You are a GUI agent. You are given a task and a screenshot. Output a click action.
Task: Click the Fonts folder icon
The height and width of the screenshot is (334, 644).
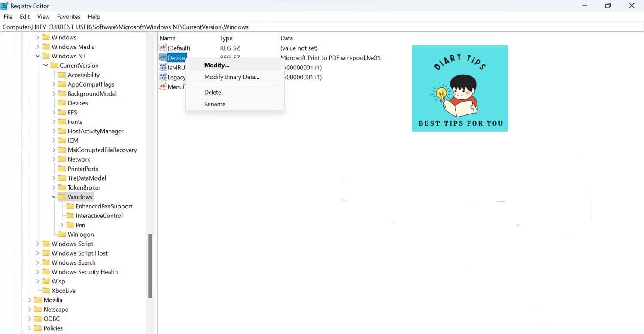(62, 122)
